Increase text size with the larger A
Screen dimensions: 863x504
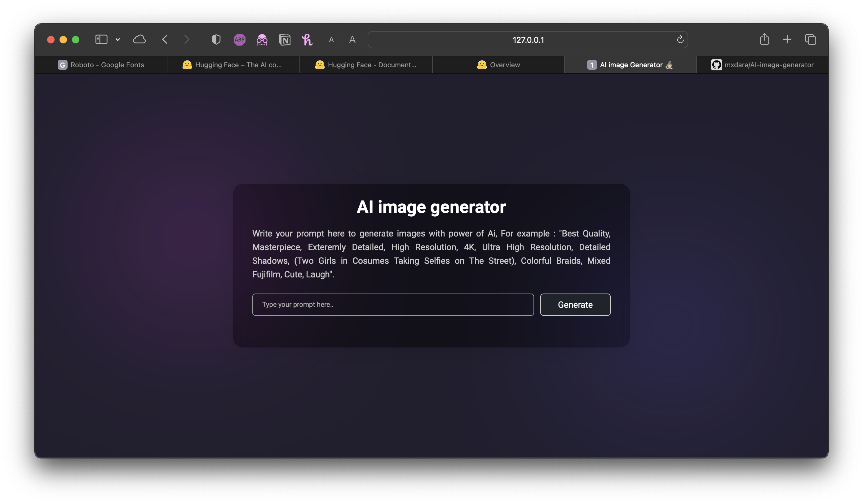352,40
